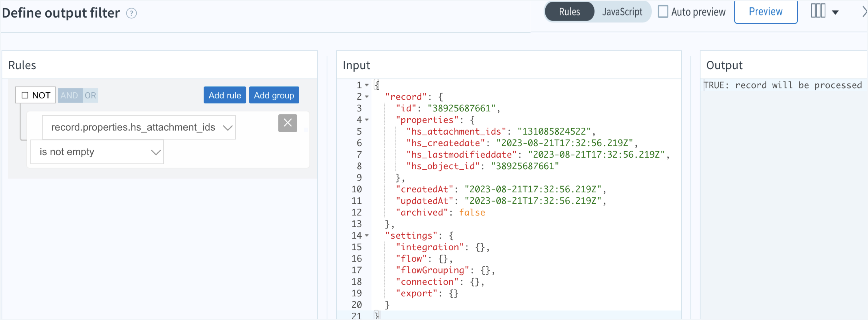Click line number 21 in the gutter
868x320 pixels.
(356, 316)
